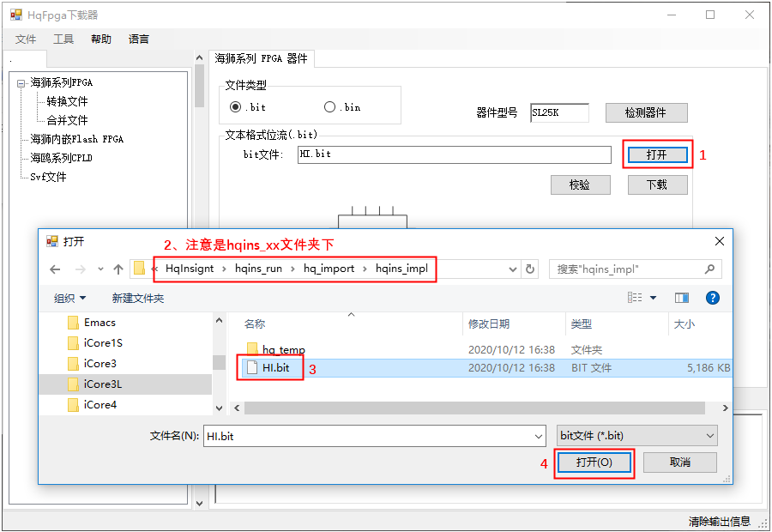Select the .bit file type radio button
Screen dimensions: 772x532
click(x=236, y=107)
